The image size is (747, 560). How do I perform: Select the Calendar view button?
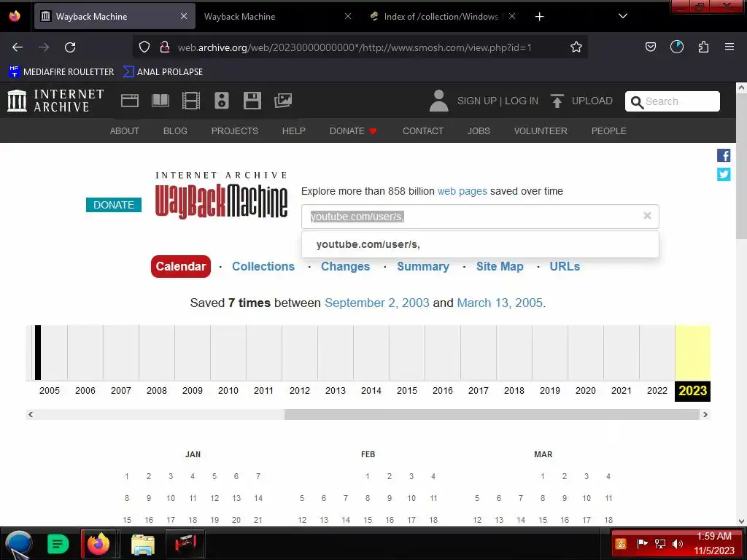point(181,266)
